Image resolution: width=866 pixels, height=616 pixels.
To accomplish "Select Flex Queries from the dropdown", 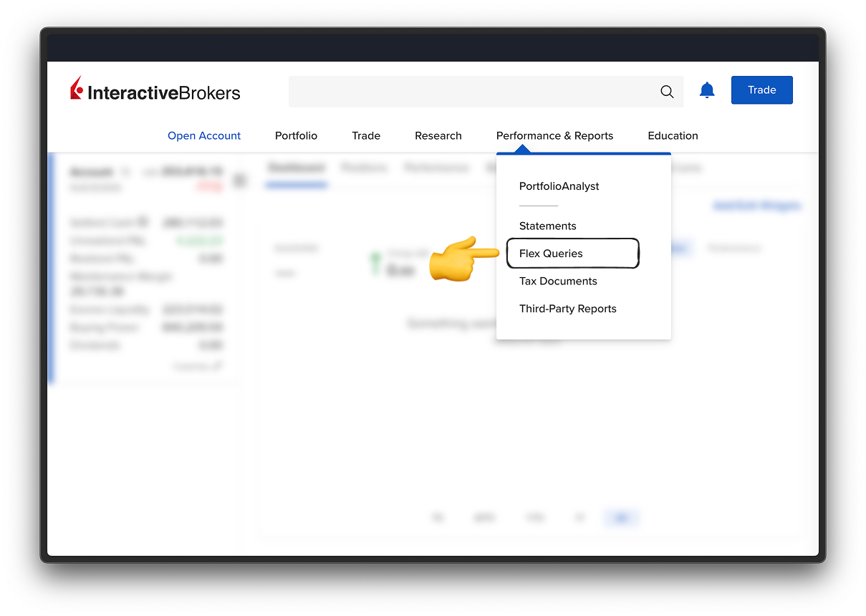I will (x=551, y=254).
